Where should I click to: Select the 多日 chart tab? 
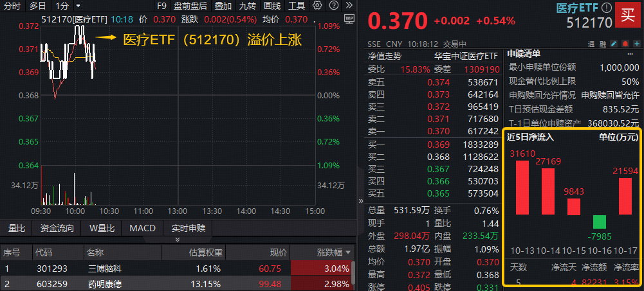click(x=38, y=6)
